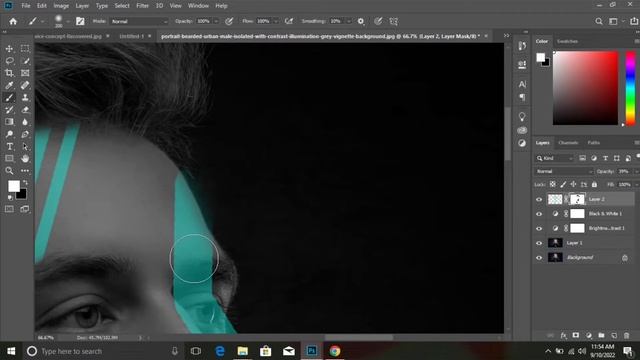Select the Eyedropper tool

(x=9, y=85)
